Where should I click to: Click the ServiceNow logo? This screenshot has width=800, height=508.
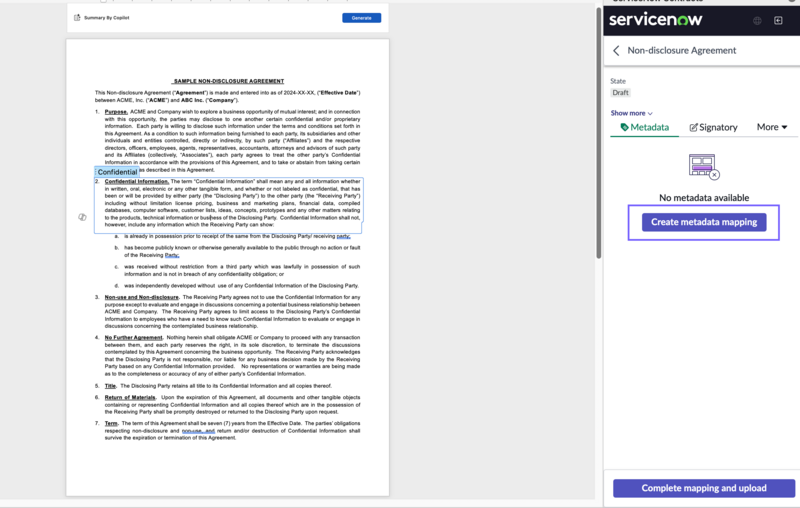[656, 19]
